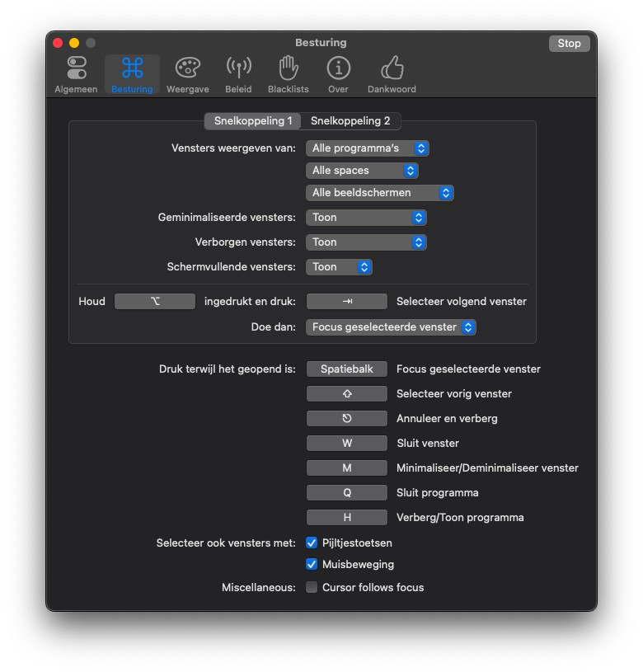Image resolution: width=643 pixels, height=672 pixels.
Task: Select the Besturing command icon
Action: [x=132, y=75]
